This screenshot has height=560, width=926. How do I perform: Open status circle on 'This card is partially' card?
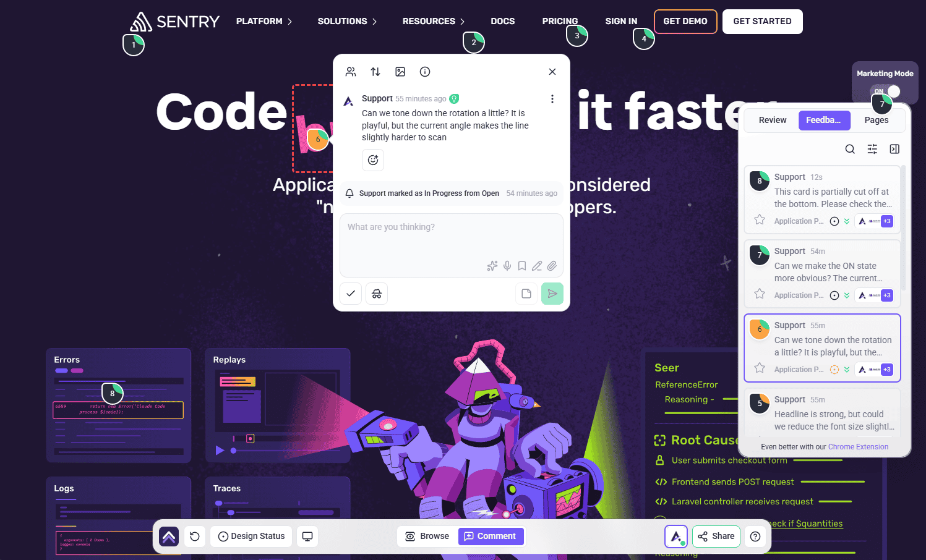834,221
